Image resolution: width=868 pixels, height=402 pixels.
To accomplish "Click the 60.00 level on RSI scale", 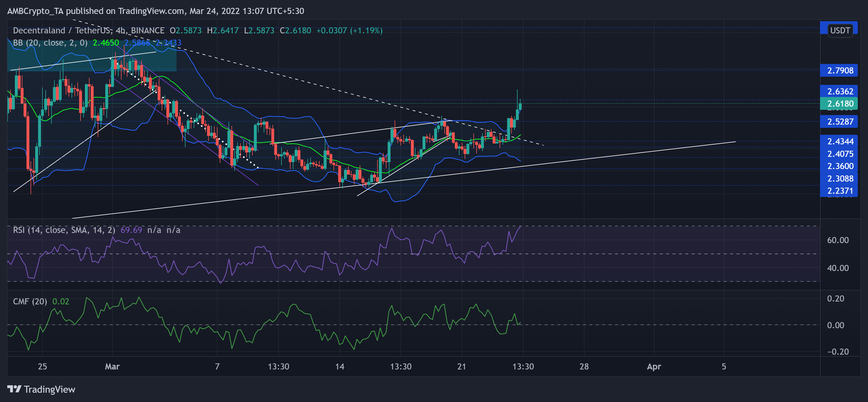I will [x=837, y=240].
